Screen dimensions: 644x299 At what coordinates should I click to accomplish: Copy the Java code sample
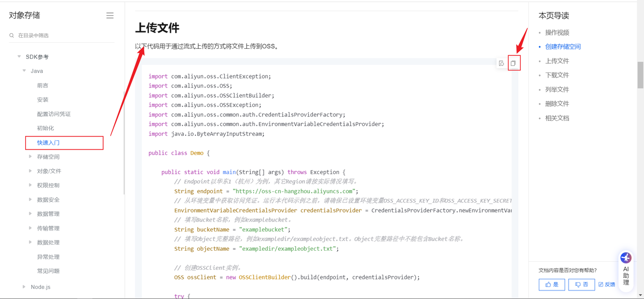[514, 63]
